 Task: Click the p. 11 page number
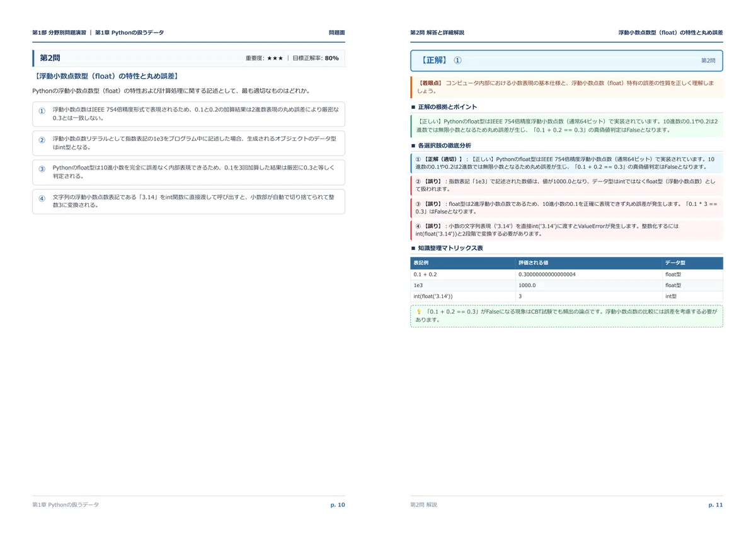point(716,504)
